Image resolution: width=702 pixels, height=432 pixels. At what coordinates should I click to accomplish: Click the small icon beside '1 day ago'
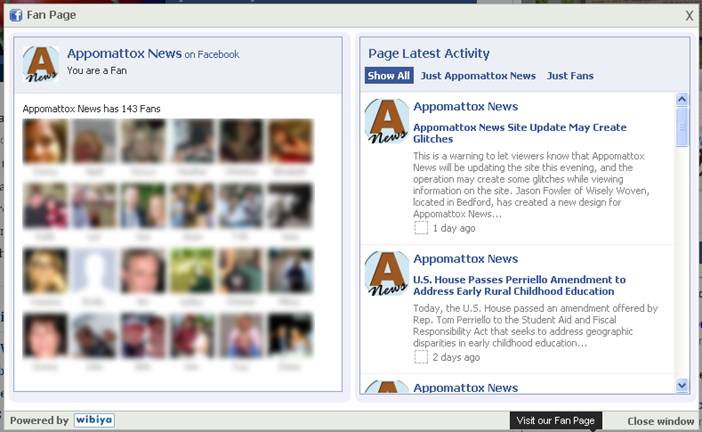[x=421, y=228]
